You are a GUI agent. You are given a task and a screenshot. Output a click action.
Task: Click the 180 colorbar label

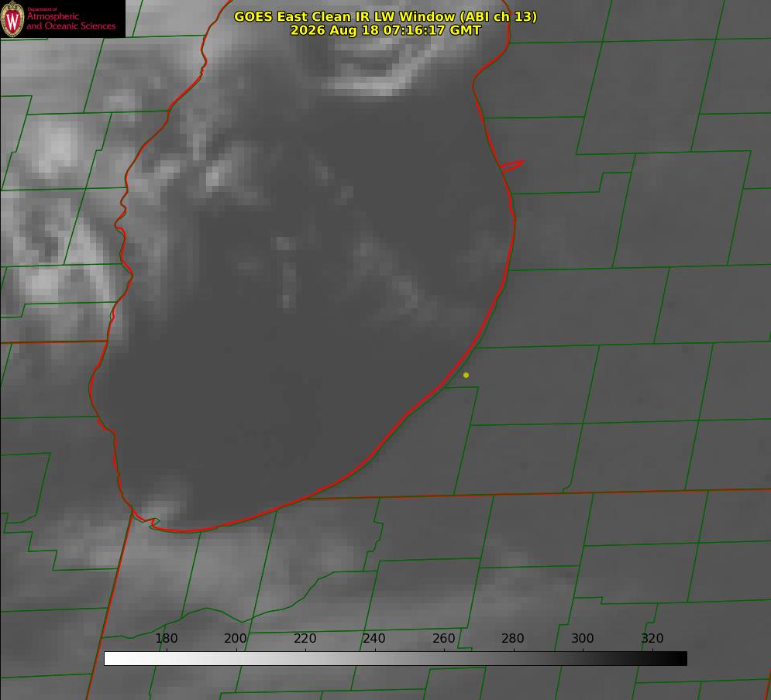point(166,638)
